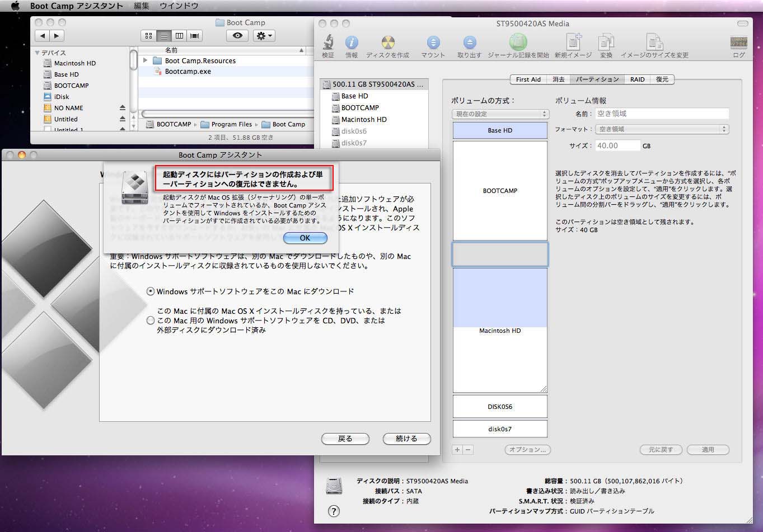Dismiss the error dialog with OK
Image resolution: width=763 pixels, height=532 pixels.
(305, 238)
